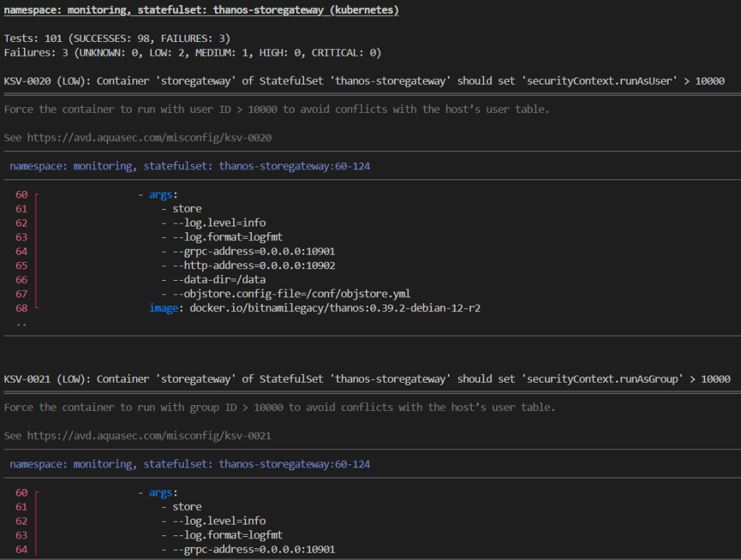
Task: Click 'args:' key in the KSV-0020 snippet
Action: click(x=164, y=195)
